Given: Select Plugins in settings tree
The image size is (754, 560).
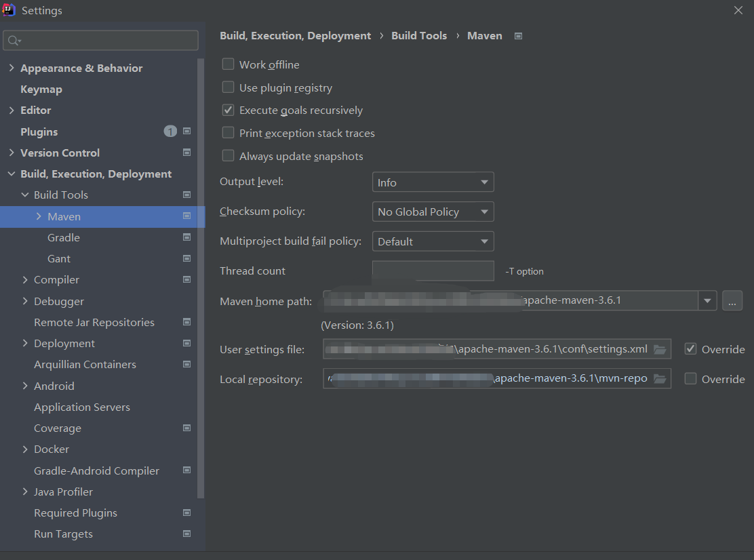Looking at the screenshot, I should point(39,132).
